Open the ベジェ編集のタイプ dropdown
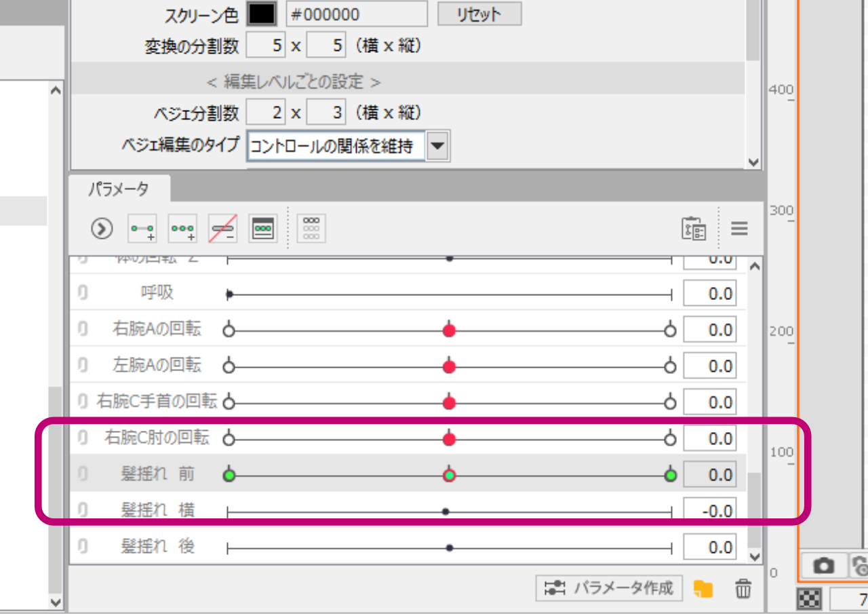The image size is (868, 614). tap(438, 145)
